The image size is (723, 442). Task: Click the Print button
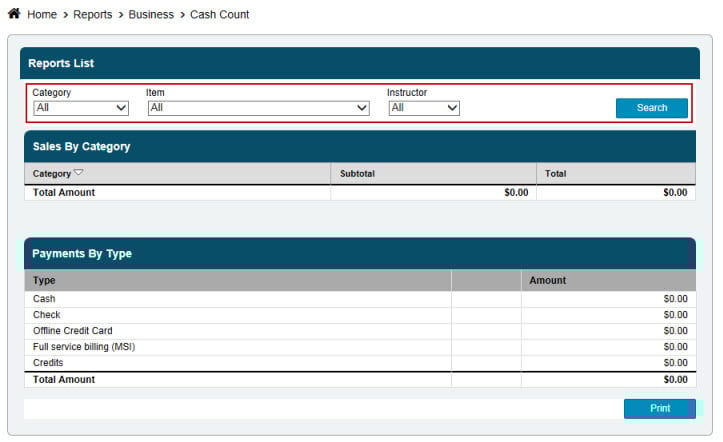click(659, 408)
